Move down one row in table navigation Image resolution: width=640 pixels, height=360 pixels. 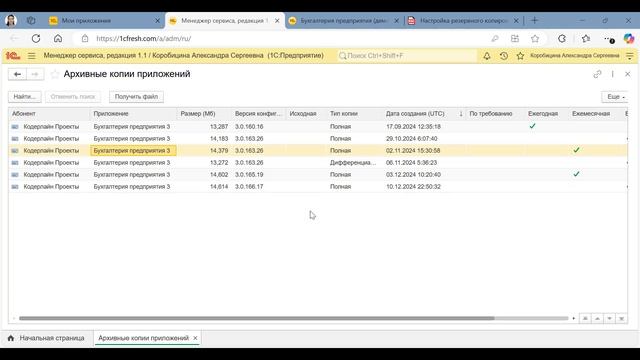[609, 318]
